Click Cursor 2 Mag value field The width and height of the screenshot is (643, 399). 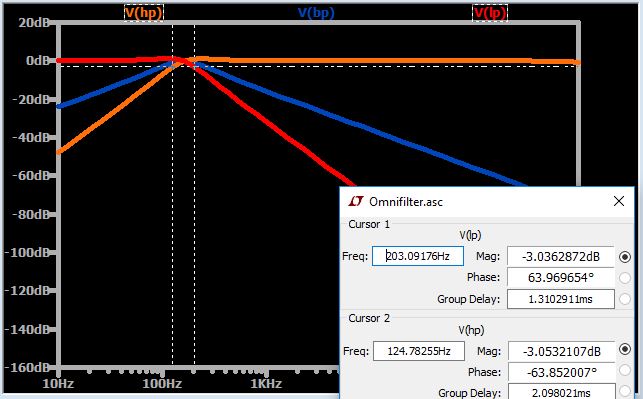[x=561, y=351]
